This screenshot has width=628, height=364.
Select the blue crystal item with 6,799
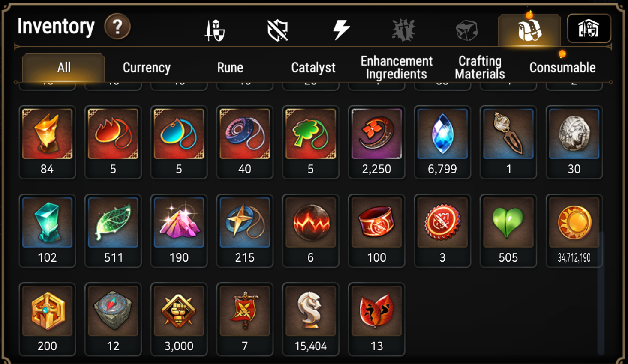pyautogui.click(x=442, y=142)
